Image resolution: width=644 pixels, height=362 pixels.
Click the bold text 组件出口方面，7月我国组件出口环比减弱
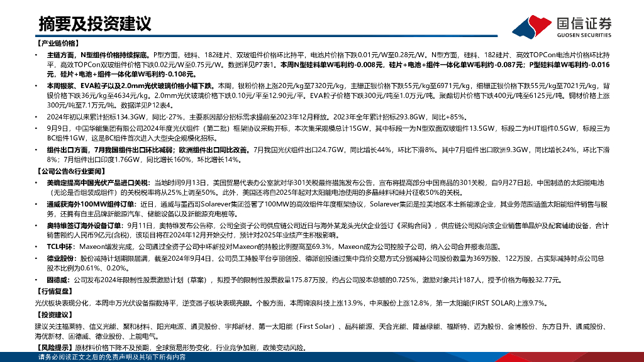(111, 150)
